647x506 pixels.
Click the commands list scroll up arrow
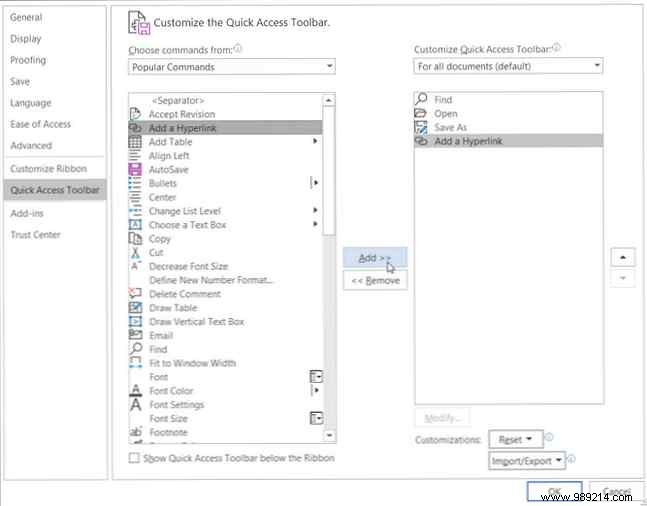[x=329, y=100]
